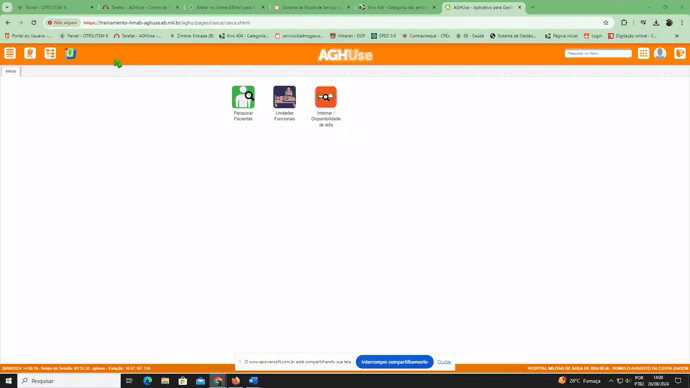
Task: Click Interromper compartilhamento button
Action: pos(394,362)
